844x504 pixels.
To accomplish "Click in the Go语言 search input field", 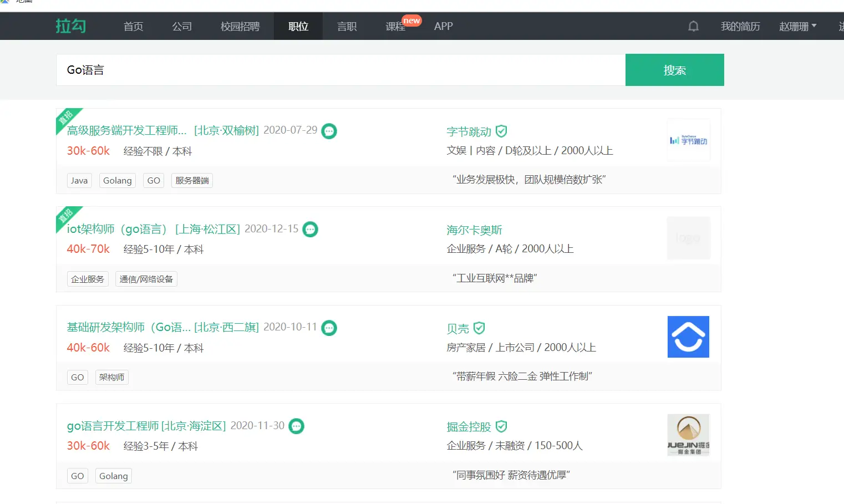I will click(x=340, y=70).
